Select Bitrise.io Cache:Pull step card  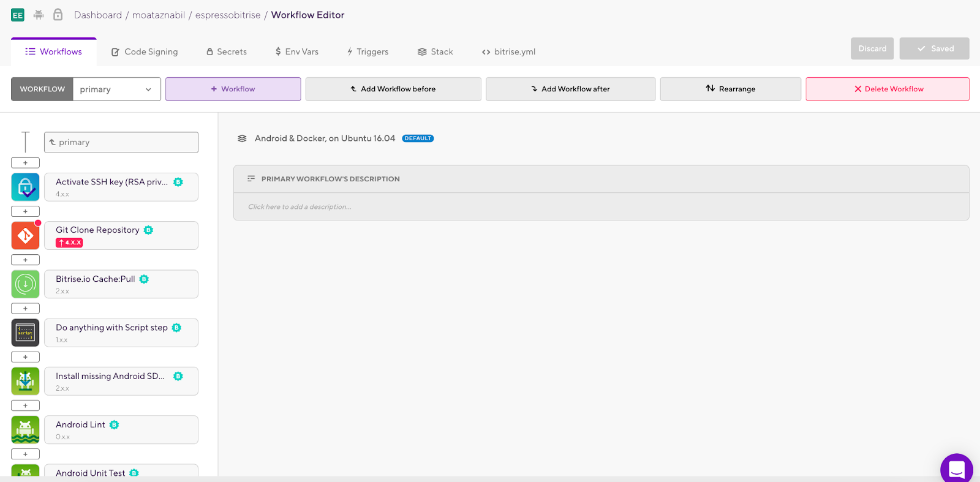click(121, 284)
